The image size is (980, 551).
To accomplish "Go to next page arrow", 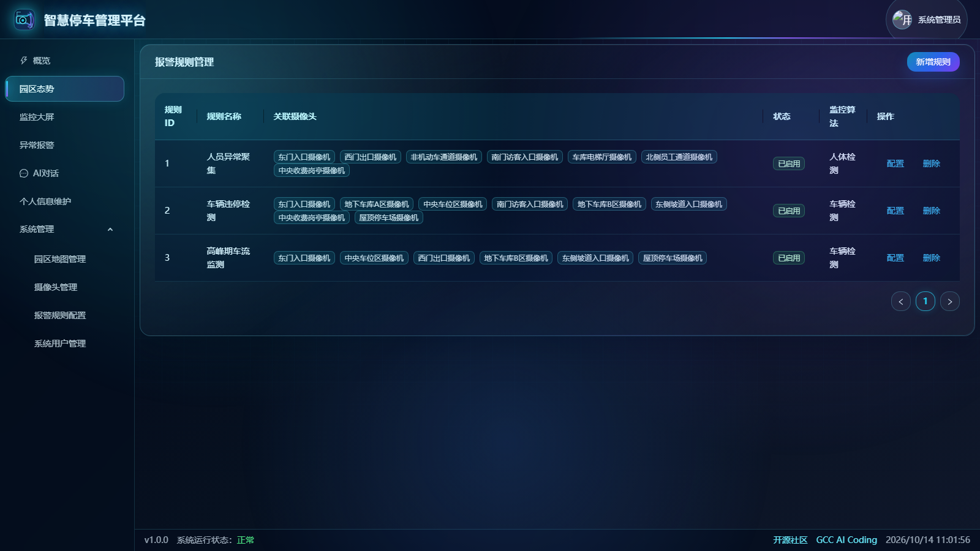I will click(x=949, y=301).
